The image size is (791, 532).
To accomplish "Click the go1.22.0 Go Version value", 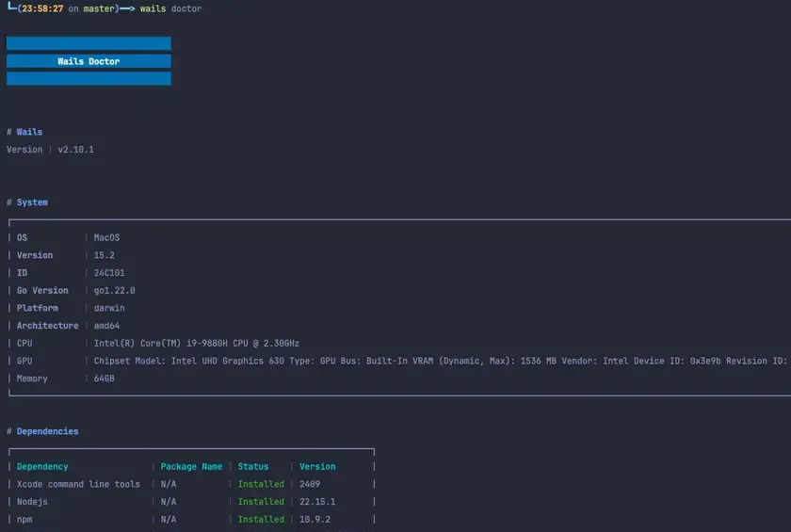I will pyautogui.click(x=113, y=291).
